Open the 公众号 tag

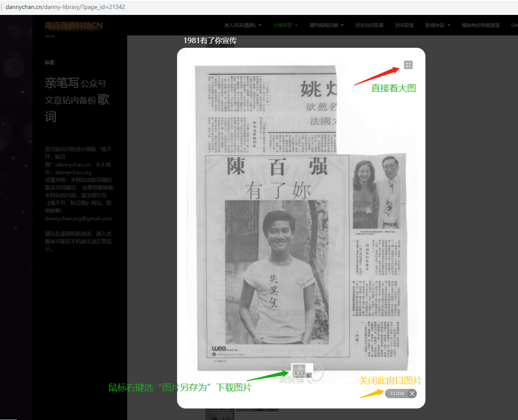tap(93, 84)
